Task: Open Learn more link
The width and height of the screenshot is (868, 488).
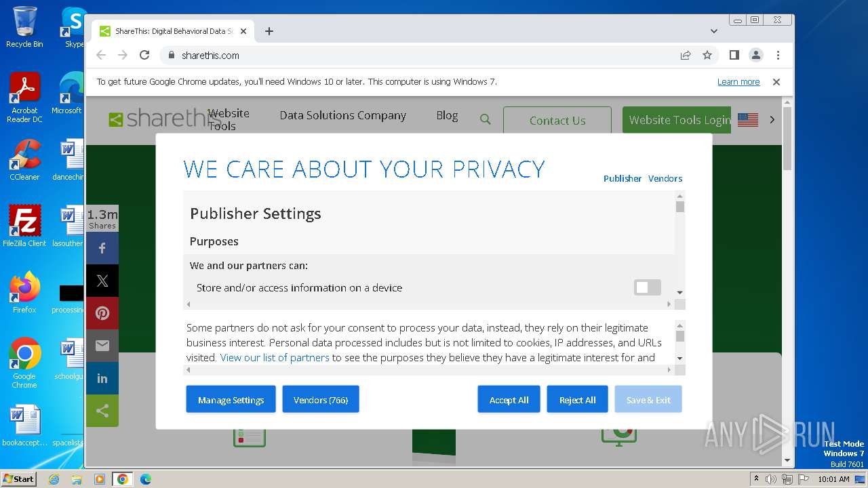Action: pos(738,82)
